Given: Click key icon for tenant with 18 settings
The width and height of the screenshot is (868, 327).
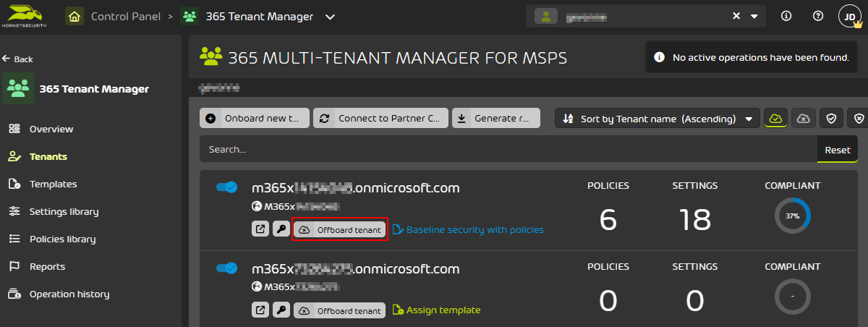Looking at the screenshot, I should (281, 229).
